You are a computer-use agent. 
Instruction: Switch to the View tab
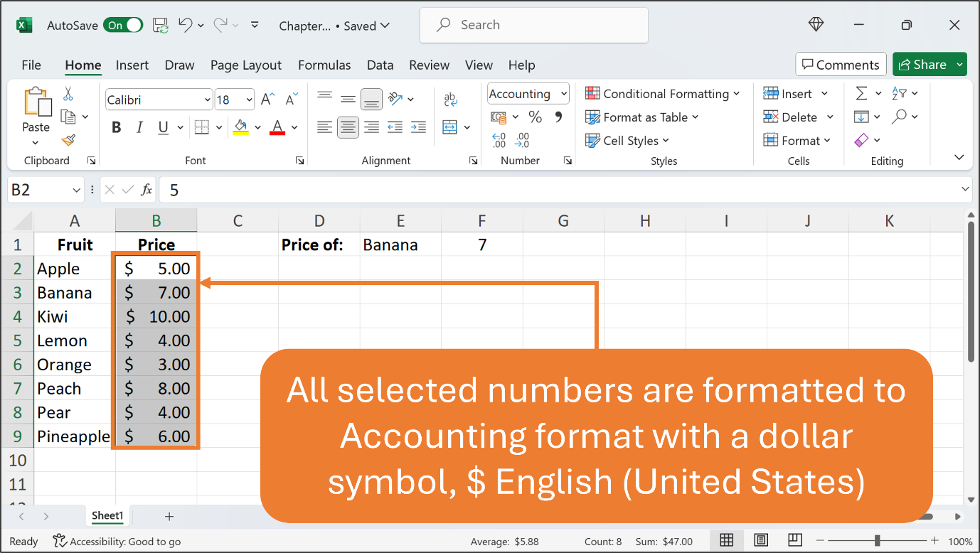[x=479, y=65]
